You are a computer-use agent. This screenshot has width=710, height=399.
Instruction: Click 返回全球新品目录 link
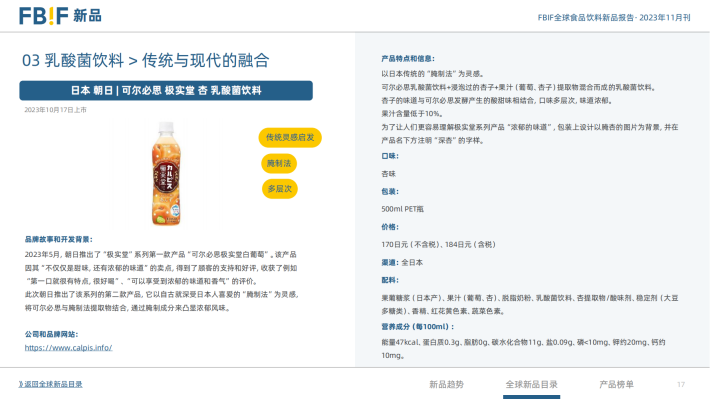(50, 384)
